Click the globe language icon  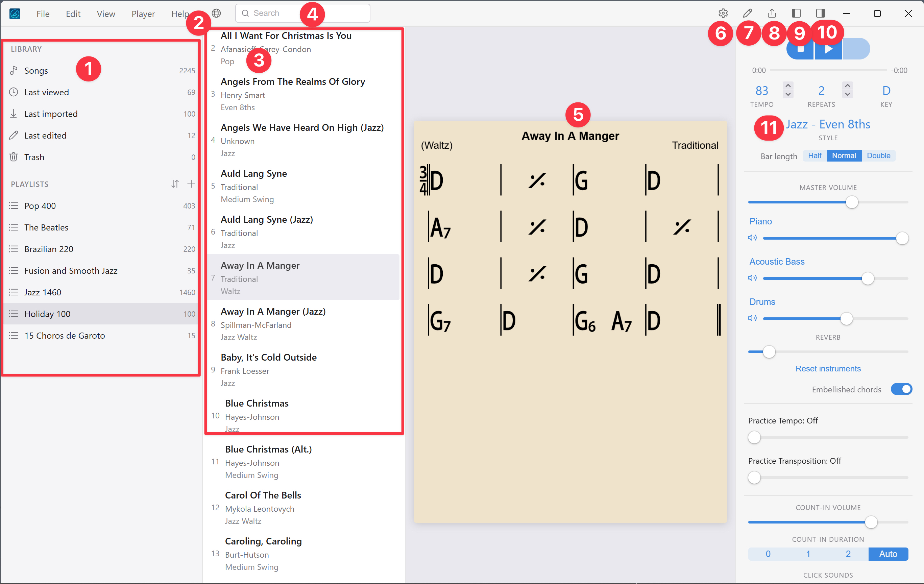point(216,13)
